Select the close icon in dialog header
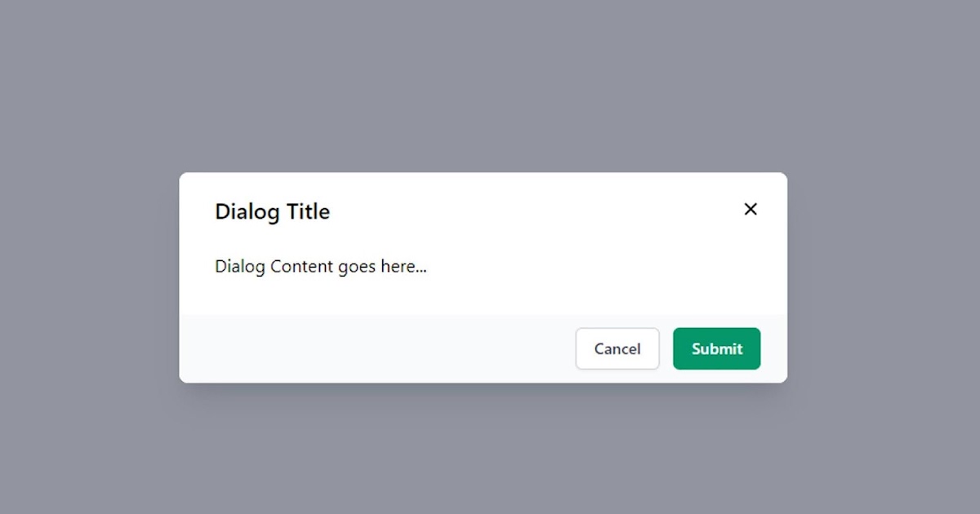 point(751,209)
